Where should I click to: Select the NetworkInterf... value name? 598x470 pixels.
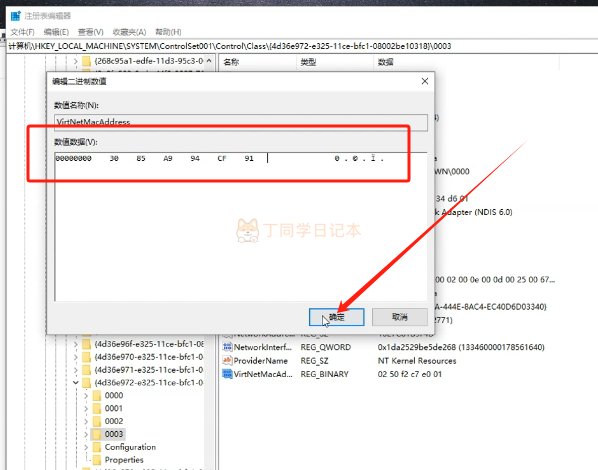pos(263,347)
